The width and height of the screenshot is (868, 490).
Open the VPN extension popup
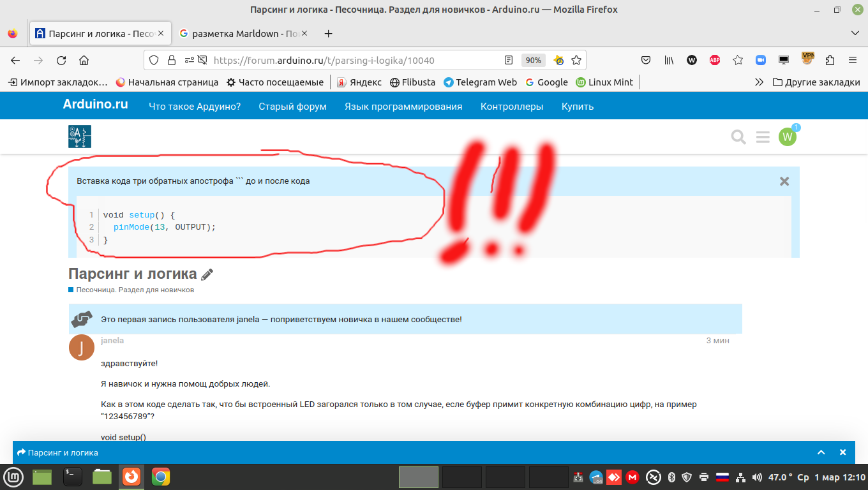[808, 59]
